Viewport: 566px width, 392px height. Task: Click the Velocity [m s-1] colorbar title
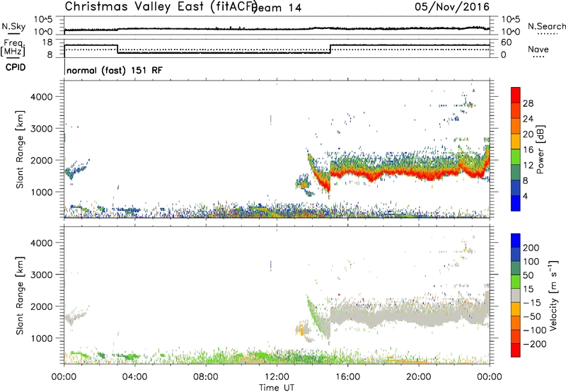(x=553, y=296)
